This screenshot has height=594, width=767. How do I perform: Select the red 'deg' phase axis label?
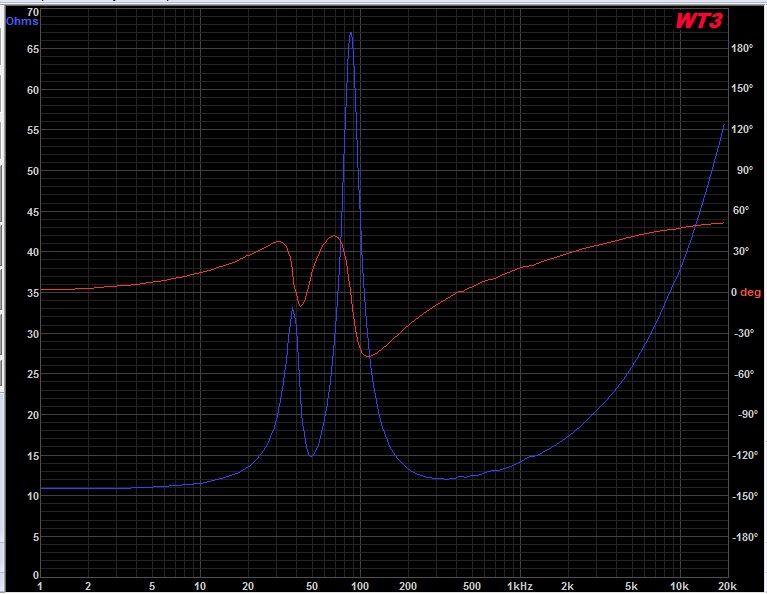tap(750, 293)
